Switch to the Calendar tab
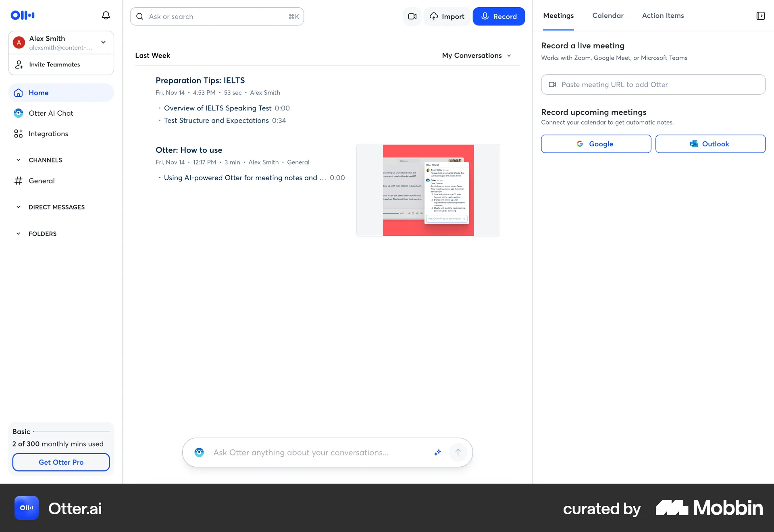774x532 pixels. click(x=608, y=16)
